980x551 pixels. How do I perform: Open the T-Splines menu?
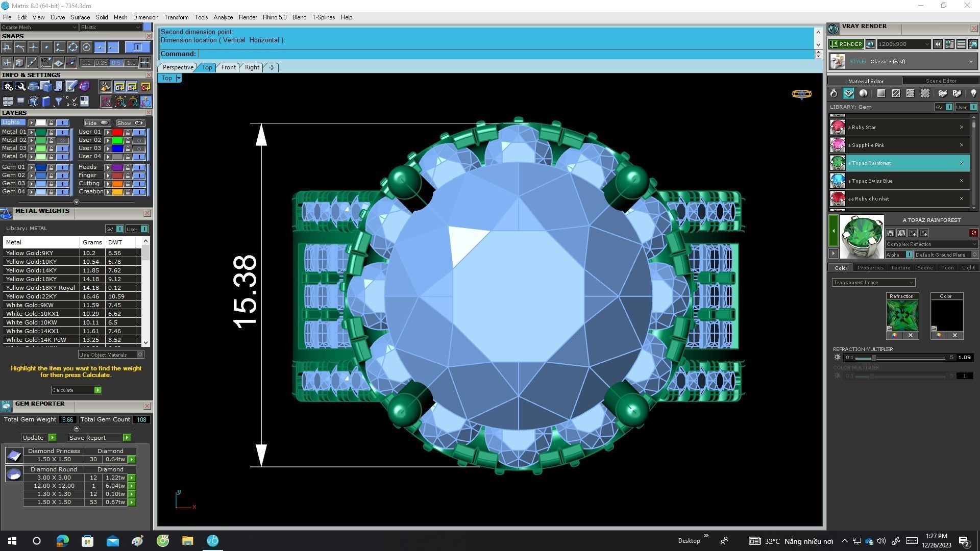click(x=323, y=17)
